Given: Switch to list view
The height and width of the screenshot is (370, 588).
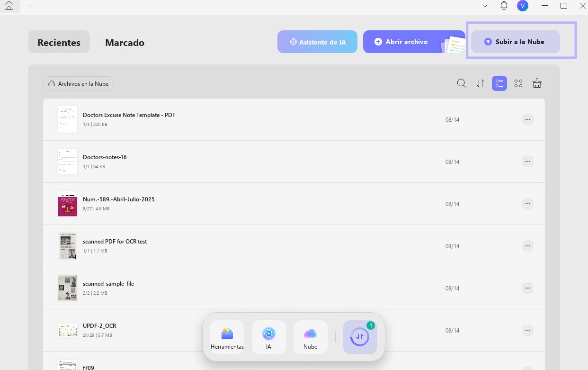Looking at the screenshot, I should pos(499,83).
